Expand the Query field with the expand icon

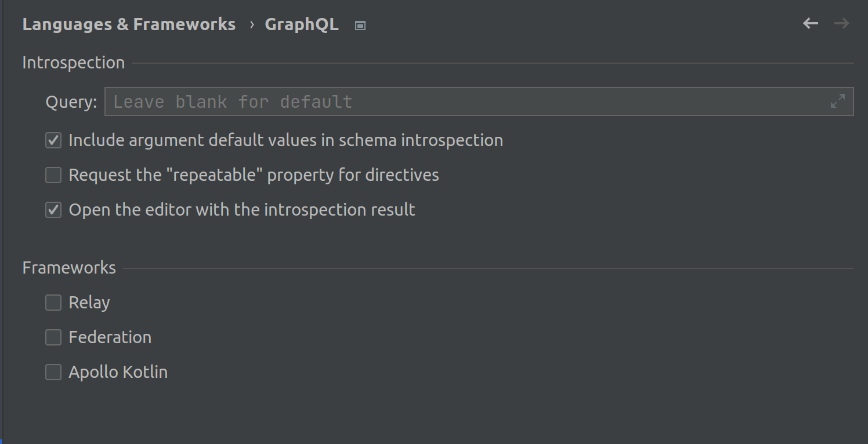[x=837, y=102]
